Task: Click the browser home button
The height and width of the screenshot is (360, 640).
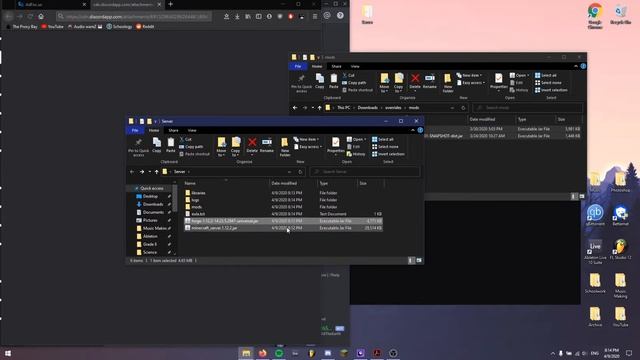Action: (x=41, y=16)
